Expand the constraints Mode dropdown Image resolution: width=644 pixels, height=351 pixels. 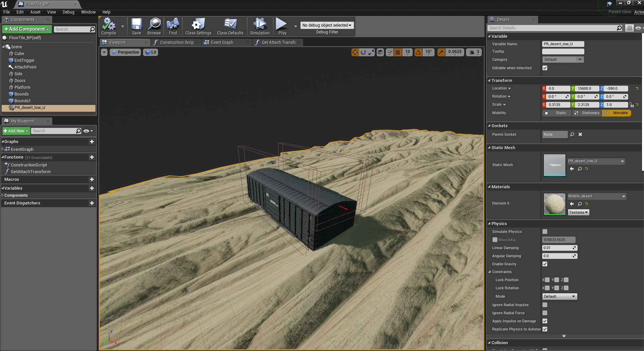559,296
